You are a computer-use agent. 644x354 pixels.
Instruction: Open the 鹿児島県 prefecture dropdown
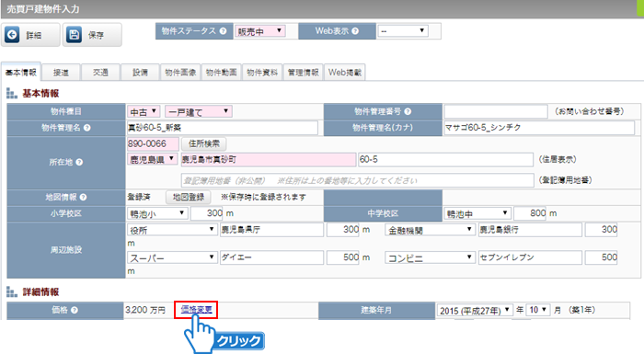153,159
